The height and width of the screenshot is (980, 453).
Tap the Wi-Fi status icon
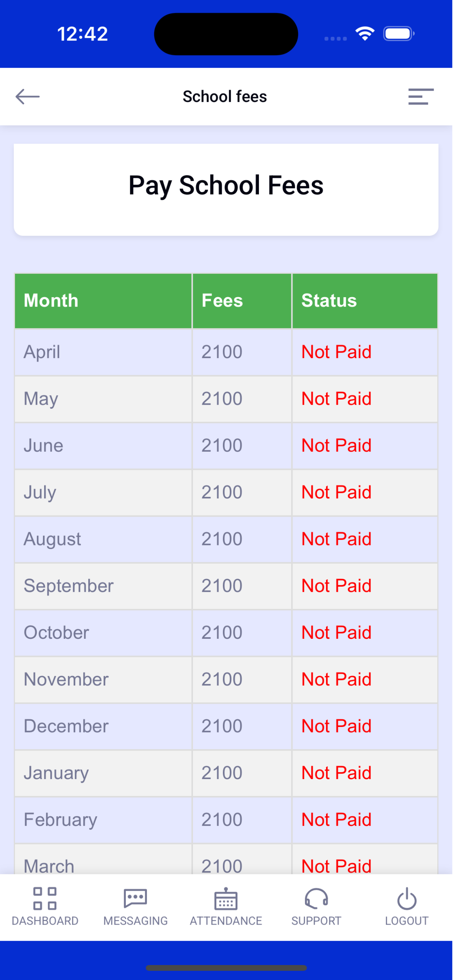tap(365, 34)
